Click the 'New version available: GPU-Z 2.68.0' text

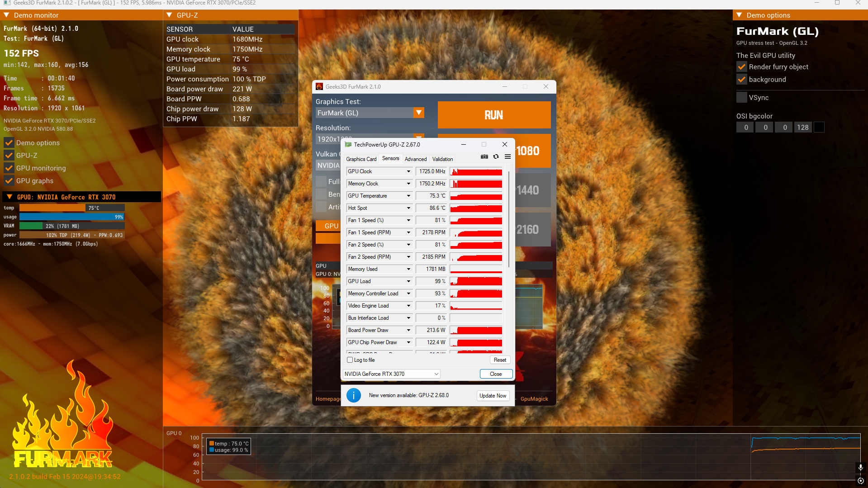pos(409,395)
